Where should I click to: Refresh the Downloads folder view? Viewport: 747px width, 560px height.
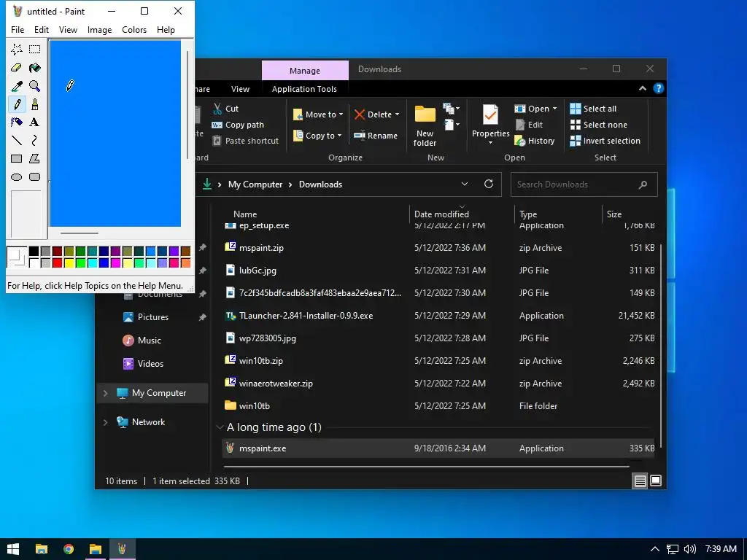(489, 184)
